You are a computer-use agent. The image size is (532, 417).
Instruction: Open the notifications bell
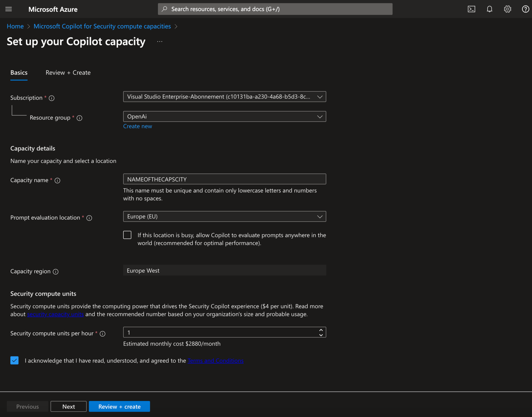pos(489,9)
